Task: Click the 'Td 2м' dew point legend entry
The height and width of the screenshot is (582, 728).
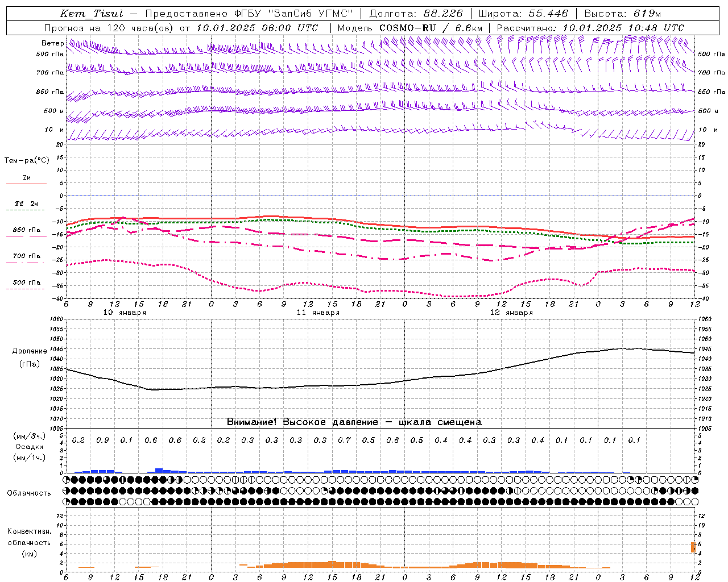Action: pyautogui.click(x=26, y=203)
